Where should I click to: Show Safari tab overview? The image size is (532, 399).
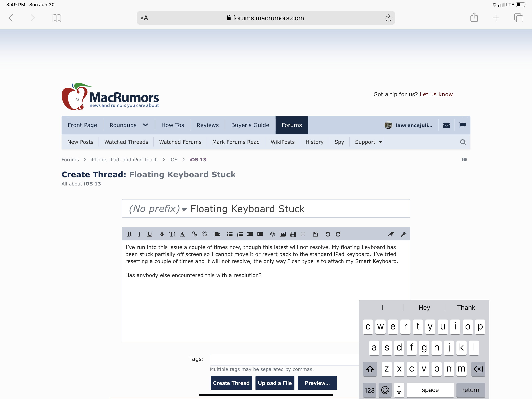518,18
